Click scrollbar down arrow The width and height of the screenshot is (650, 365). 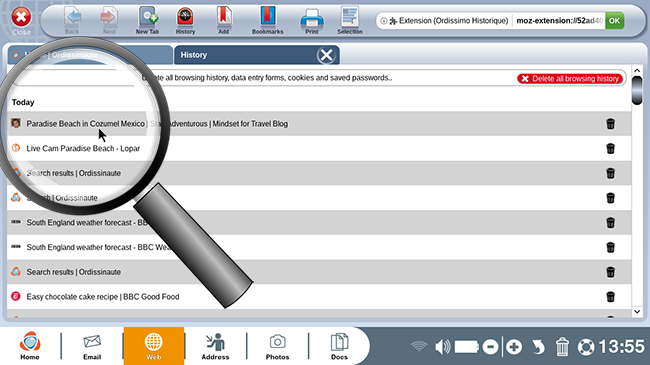tap(637, 311)
